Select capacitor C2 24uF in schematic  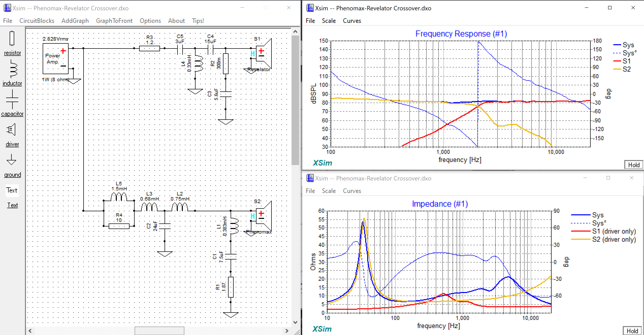165,226
